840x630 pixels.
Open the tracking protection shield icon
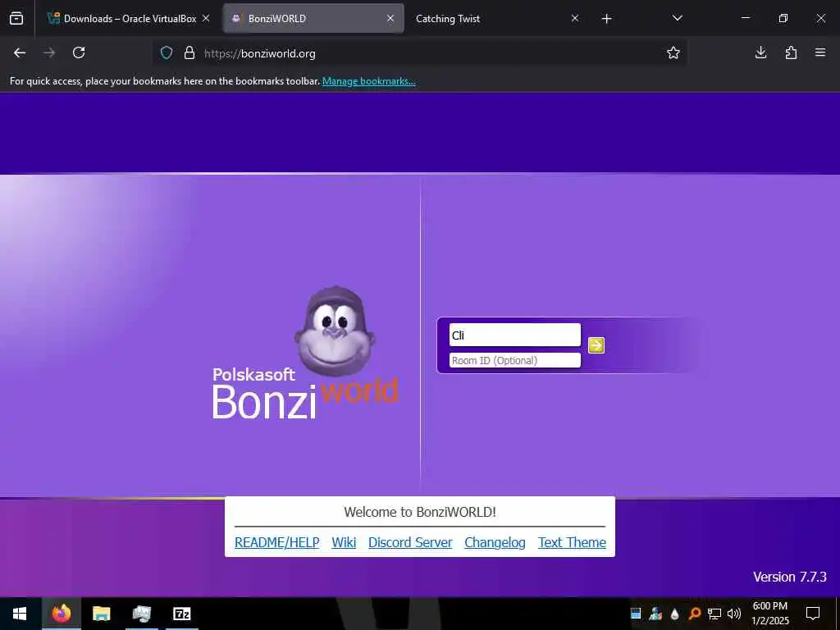pyautogui.click(x=167, y=52)
